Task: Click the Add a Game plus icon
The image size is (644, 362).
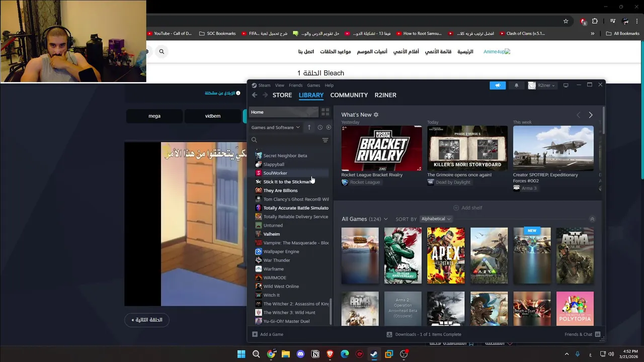Action: (x=255, y=334)
